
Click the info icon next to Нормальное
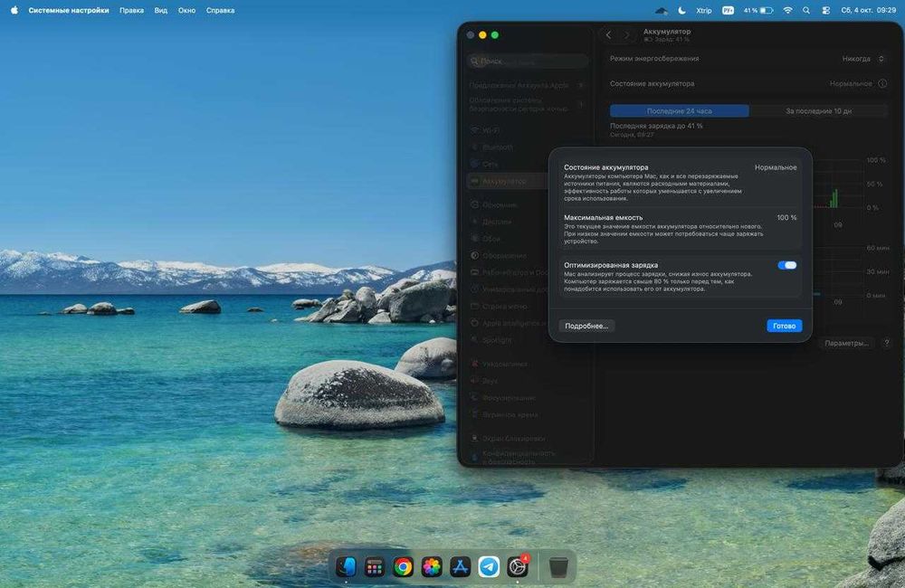[882, 83]
